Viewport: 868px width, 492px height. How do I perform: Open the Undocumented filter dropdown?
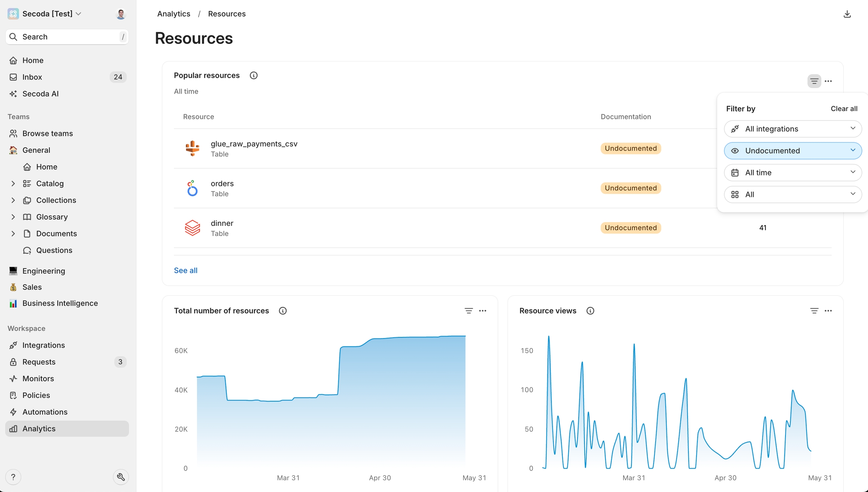[x=793, y=151]
